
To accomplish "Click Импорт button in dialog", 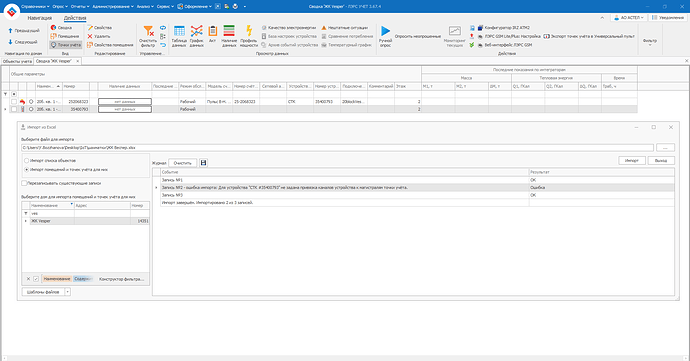I will (631, 161).
